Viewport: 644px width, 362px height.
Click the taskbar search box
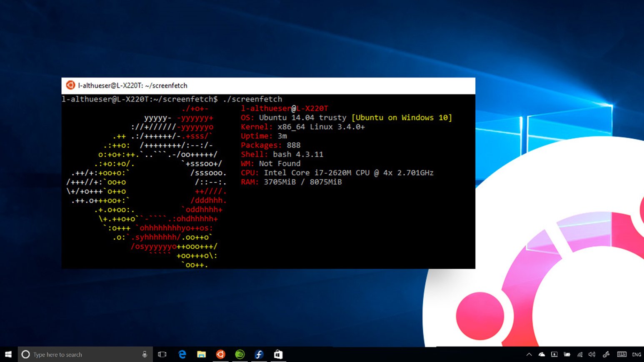tap(85, 355)
